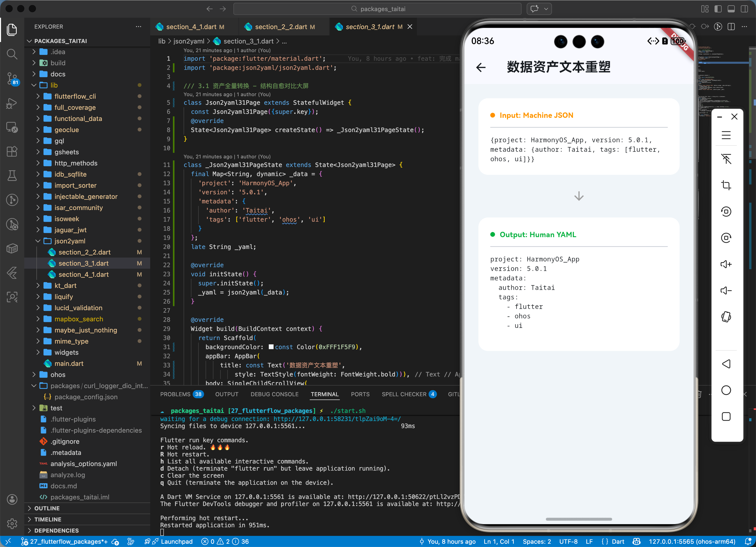The width and height of the screenshot is (756, 547).
Task: Switch to the section_2_2.dart editor tab
Action: click(281, 27)
